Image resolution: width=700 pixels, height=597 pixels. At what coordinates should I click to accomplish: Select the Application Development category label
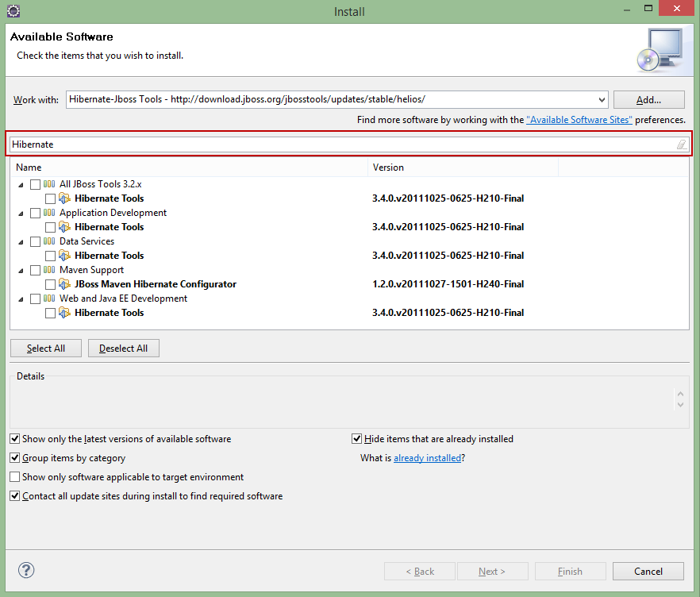113,213
